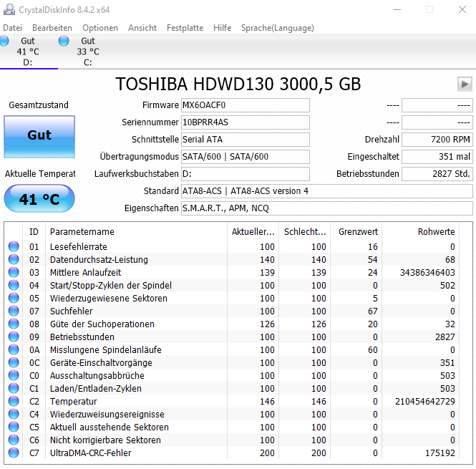Click the TOSHIBA HDWD130 3000,5 GB title
The width and height of the screenshot is (476, 469).
pyautogui.click(x=238, y=84)
